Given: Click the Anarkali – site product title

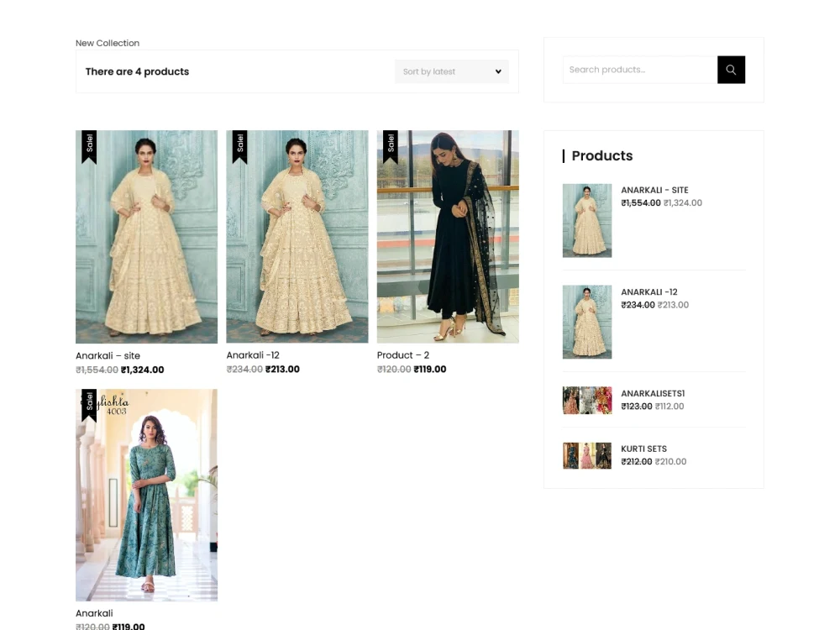Looking at the screenshot, I should 108,355.
